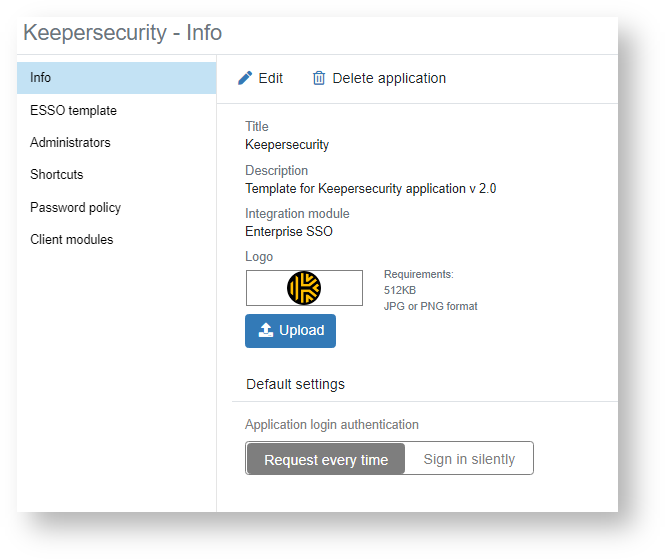The image size is (666, 560).
Task: Click the pencil icon next to Edit
Action: click(245, 78)
